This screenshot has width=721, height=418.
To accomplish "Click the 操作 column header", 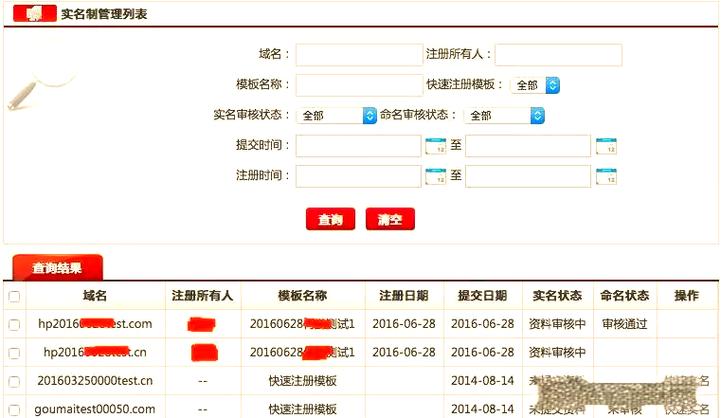I will (687, 296).
